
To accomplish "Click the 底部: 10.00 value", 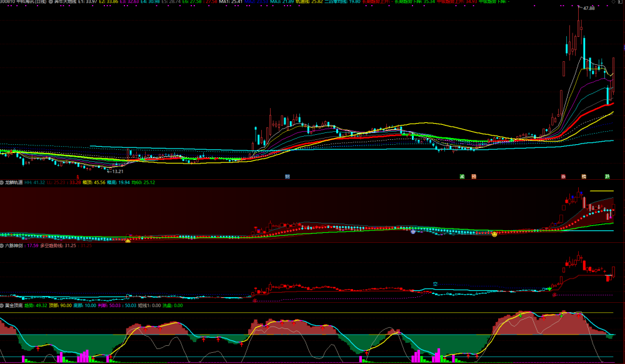I will coord(85,305).
